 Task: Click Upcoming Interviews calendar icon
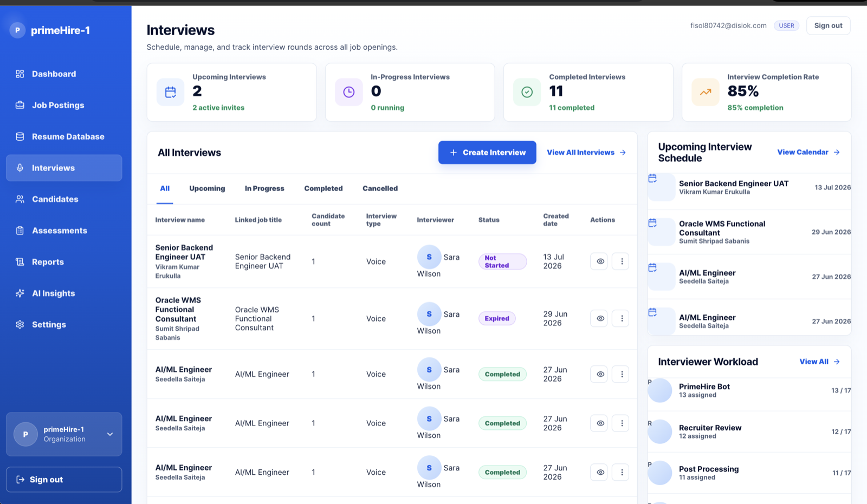[171, 92]
